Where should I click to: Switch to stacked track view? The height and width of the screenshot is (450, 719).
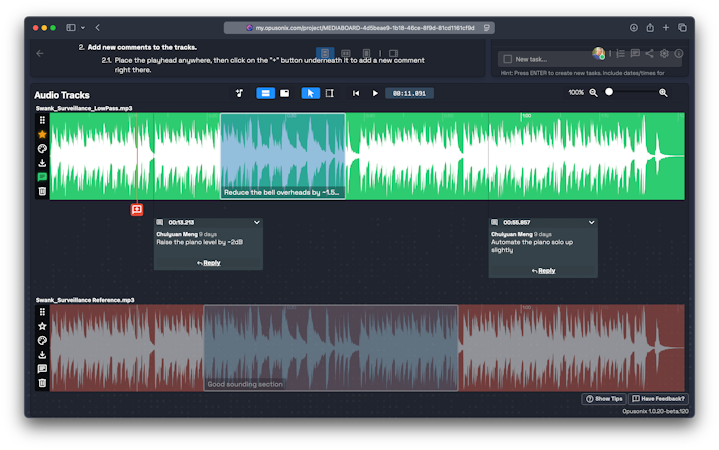click(265, 93)
